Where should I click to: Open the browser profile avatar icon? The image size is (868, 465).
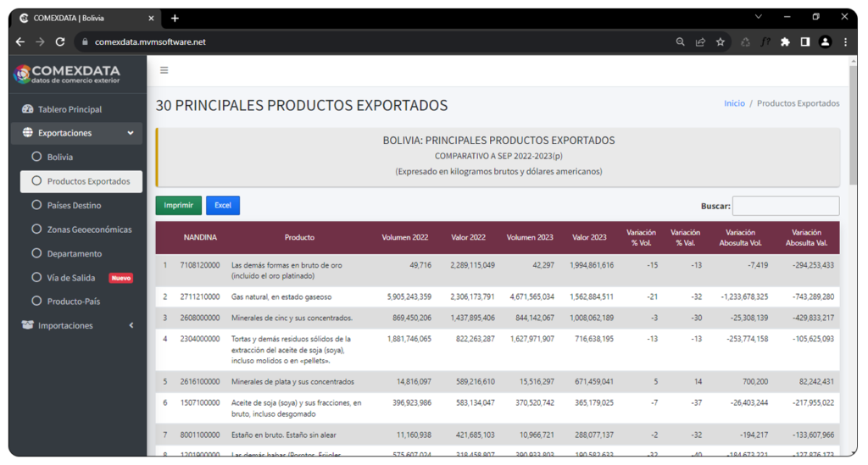click(x=825, y=42)
